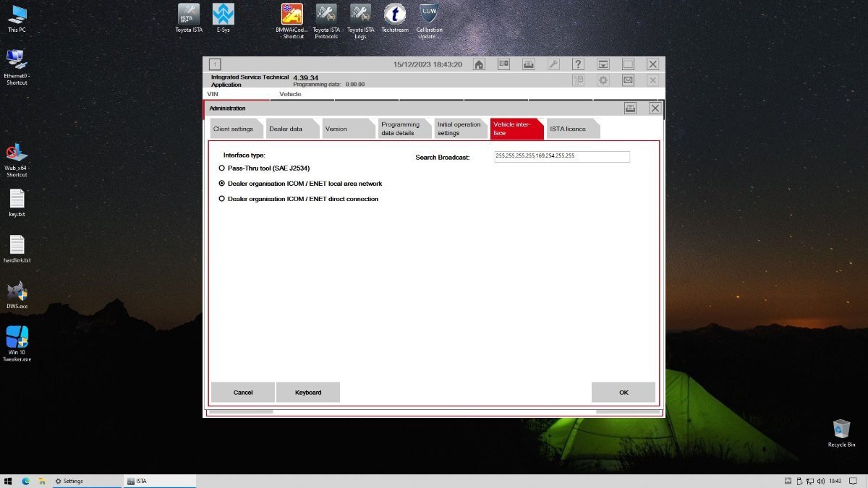
Task: Launch Techstream from the desktop
Action: pos(394,16)
